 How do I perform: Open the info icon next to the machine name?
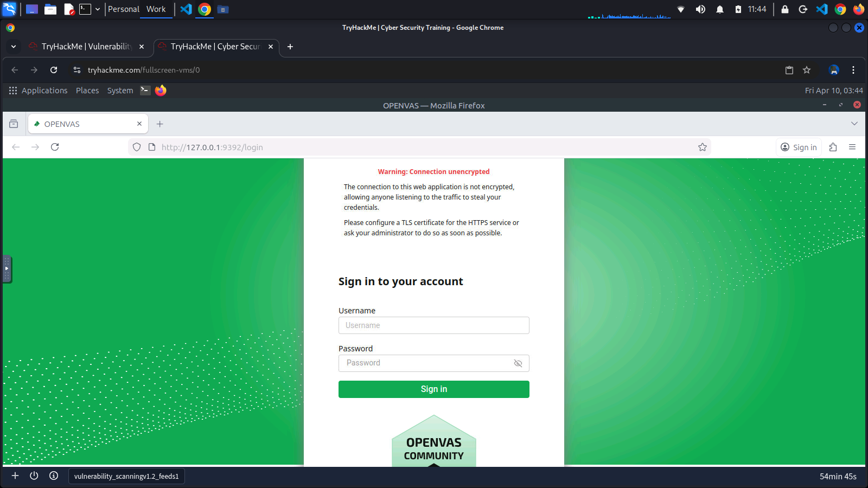pos(54,476)
